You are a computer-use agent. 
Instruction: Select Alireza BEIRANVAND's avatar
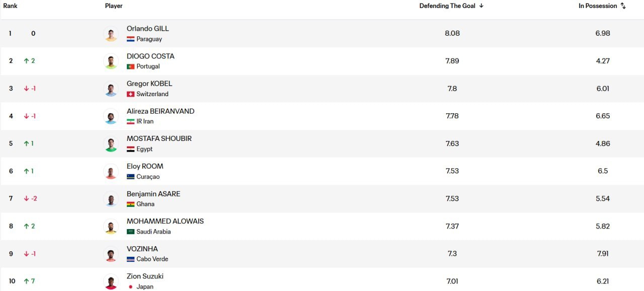point(111,116)
